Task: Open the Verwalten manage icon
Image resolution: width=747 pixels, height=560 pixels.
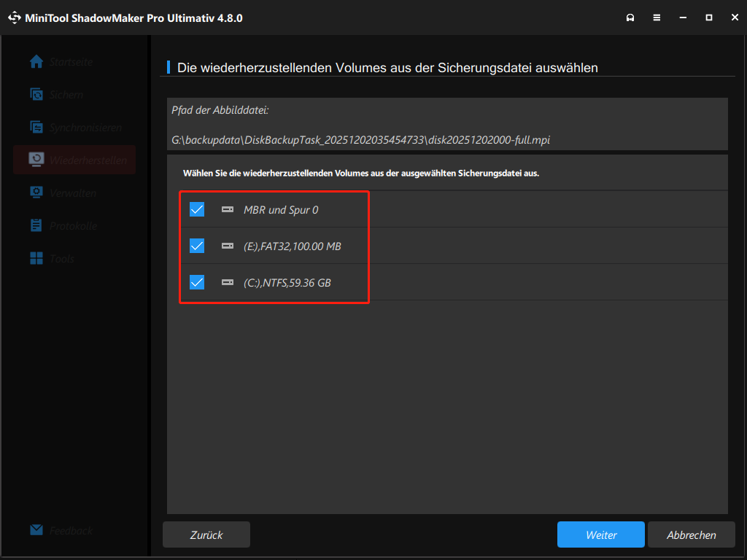Action: [x=36, y=192]
